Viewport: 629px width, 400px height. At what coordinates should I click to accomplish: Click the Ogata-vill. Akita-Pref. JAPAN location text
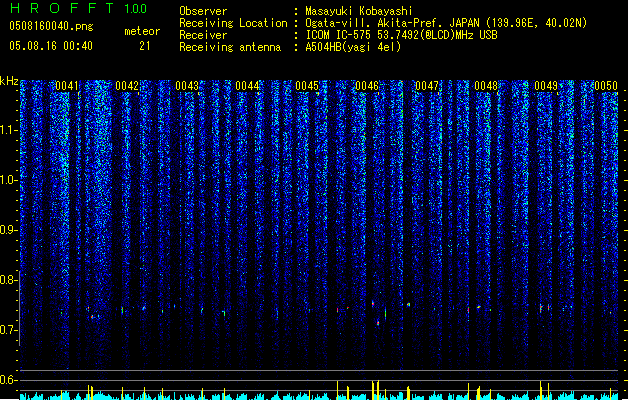[x=446, y=23]
